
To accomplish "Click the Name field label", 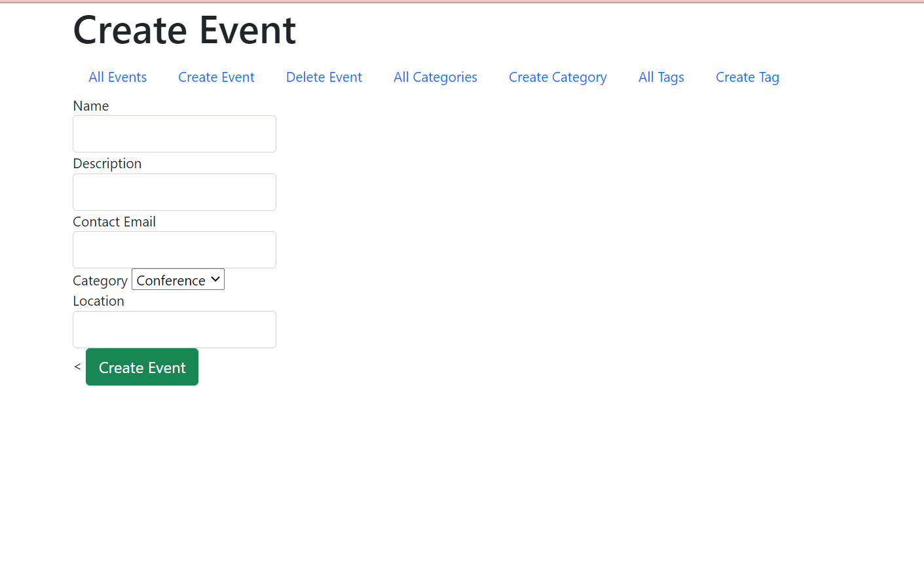I will point(90,105).
